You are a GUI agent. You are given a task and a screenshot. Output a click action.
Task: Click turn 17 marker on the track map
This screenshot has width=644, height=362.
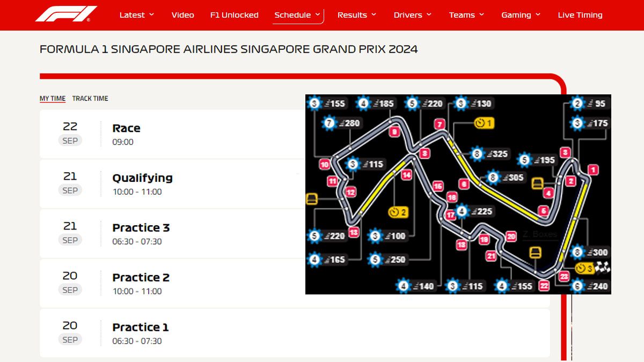450,215
